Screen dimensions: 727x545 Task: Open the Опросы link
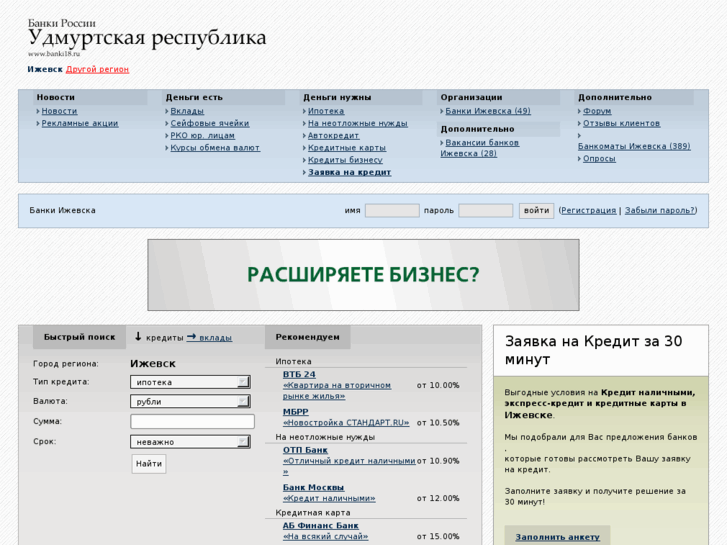click(x=599, y=159)
